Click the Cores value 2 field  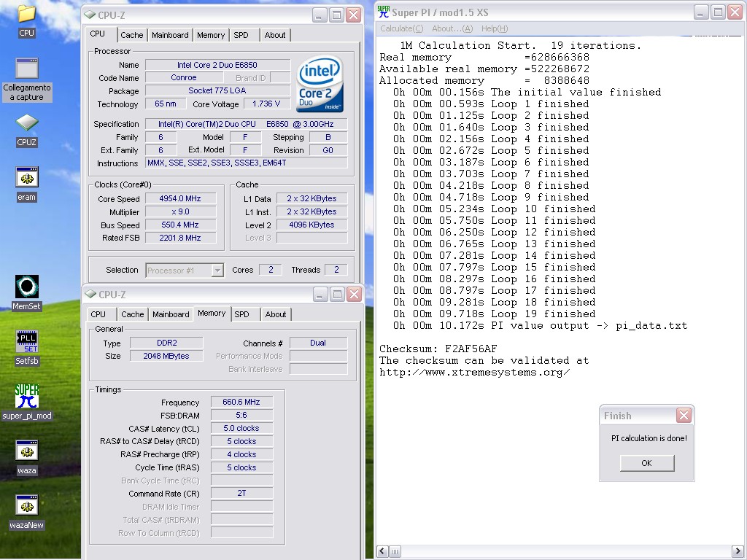[270, 270]
